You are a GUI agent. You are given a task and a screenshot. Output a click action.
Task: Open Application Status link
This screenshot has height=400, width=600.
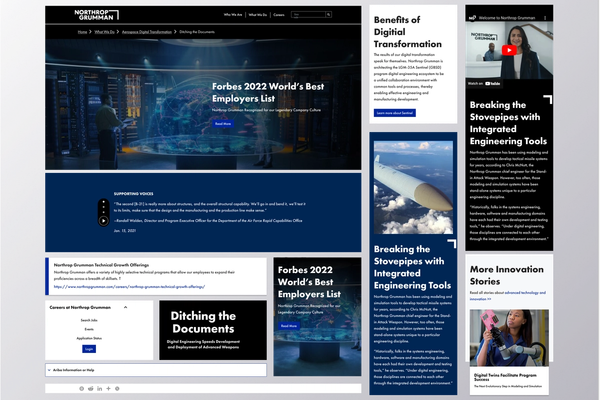(89, 338)
